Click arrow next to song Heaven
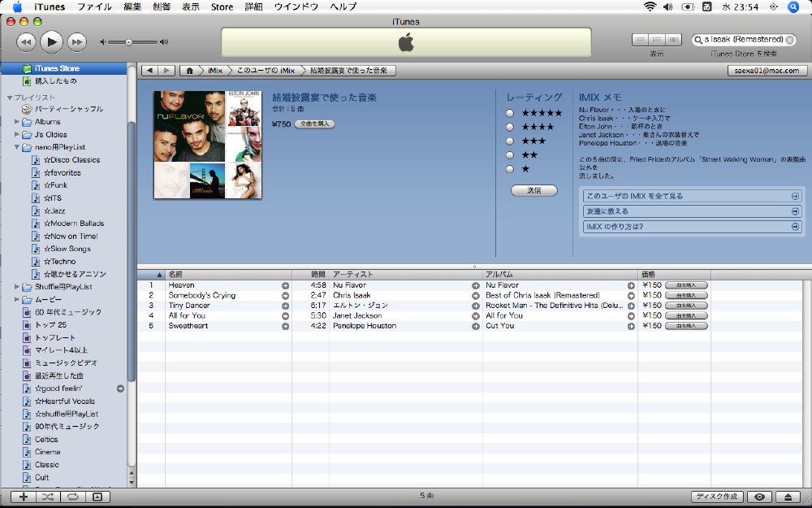 pos(285,285)
